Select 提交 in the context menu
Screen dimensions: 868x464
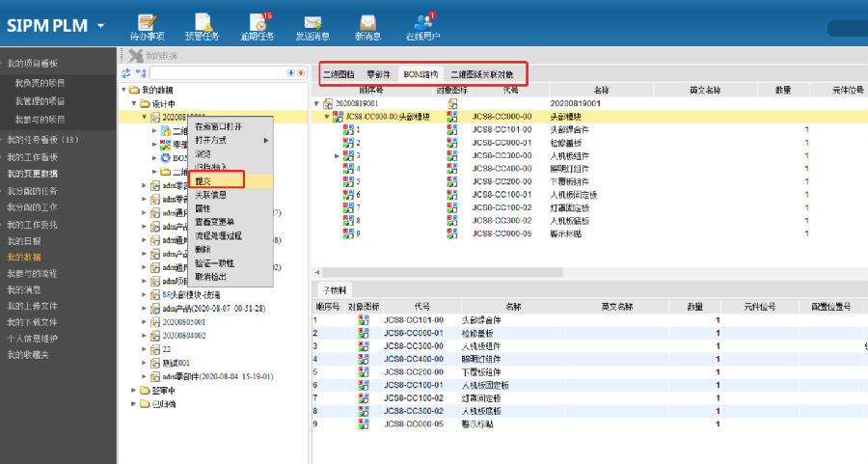tap(204, 180)
